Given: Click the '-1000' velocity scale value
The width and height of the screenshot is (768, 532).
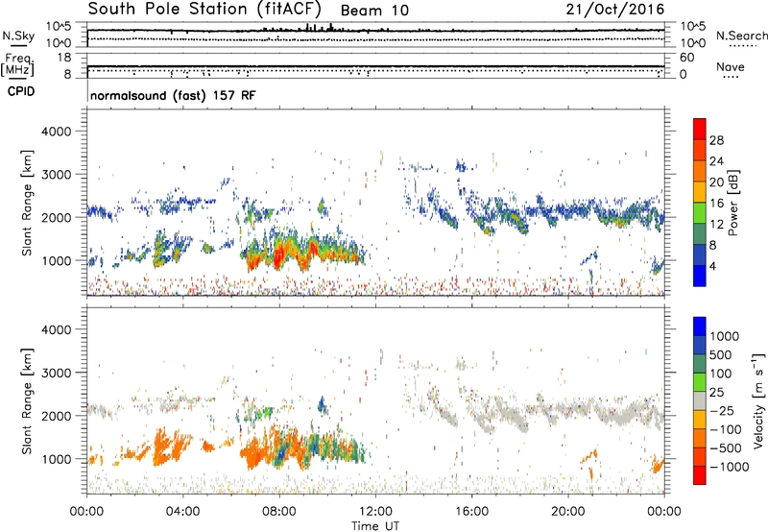Looking at the screenshot, I should [x=729, y=467].
